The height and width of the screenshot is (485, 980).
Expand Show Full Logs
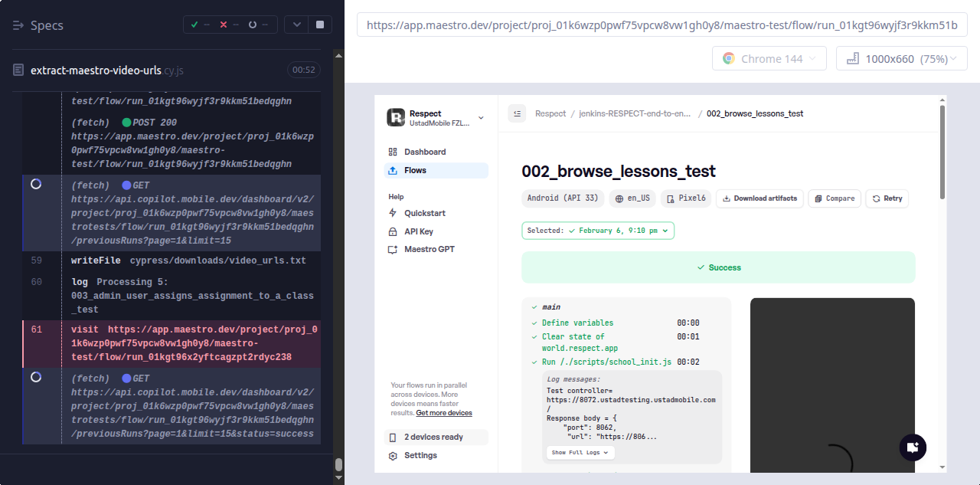coord(580,453)
